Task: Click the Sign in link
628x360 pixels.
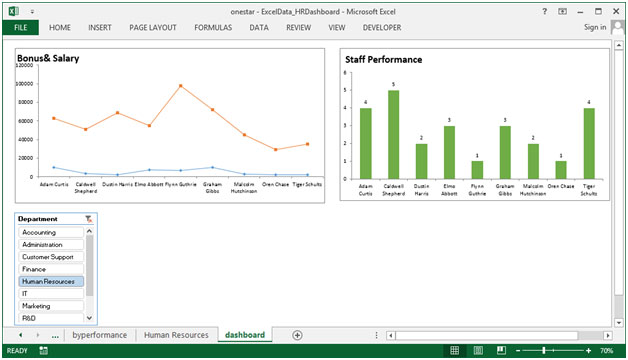Action: point(595,27)
